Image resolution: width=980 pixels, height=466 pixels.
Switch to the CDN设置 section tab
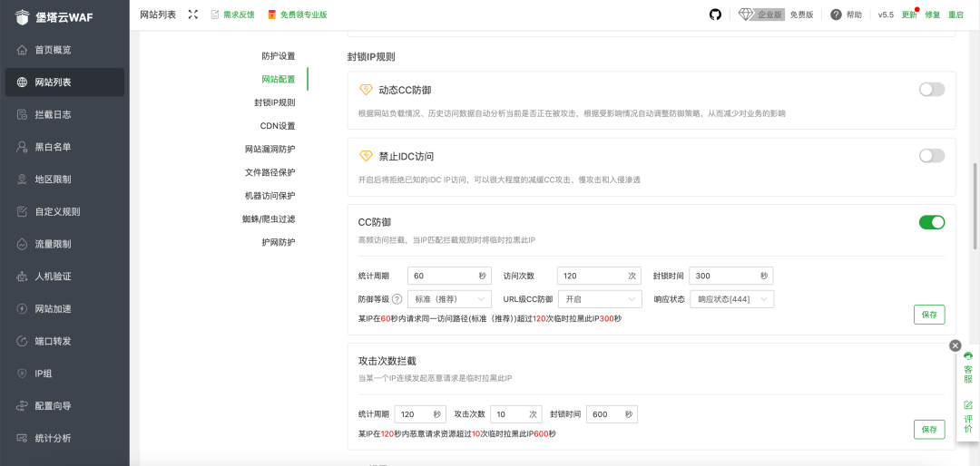(277, 126)
